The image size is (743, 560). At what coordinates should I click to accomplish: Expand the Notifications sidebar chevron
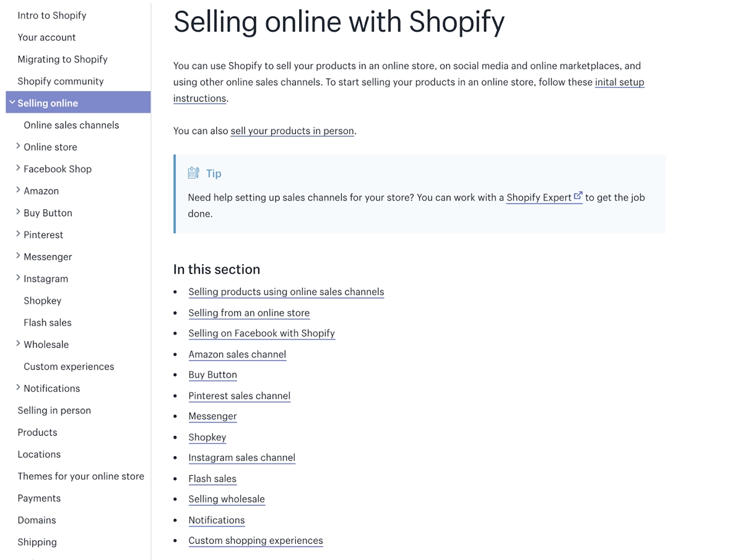pyautogui.click(x=18, y=388)
